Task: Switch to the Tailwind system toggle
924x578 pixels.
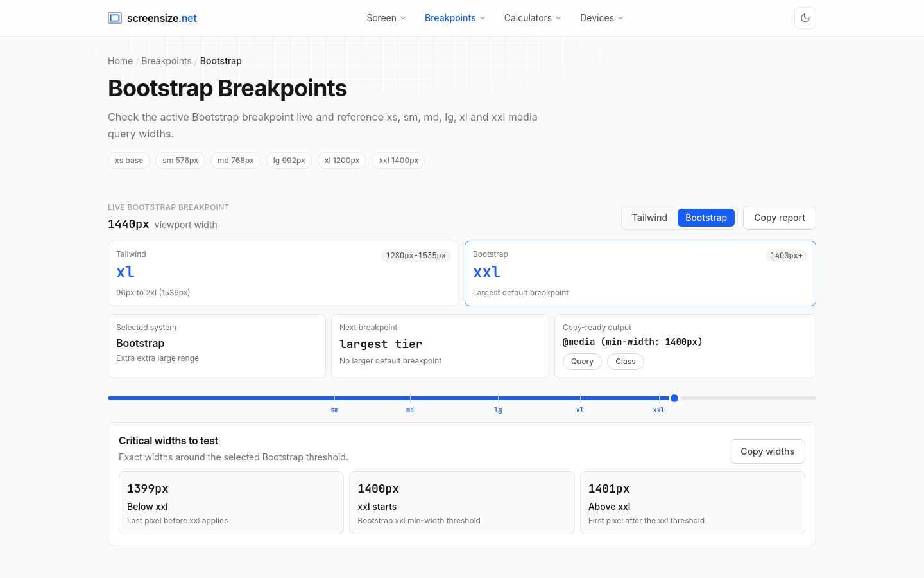Action: coord(649,218)
